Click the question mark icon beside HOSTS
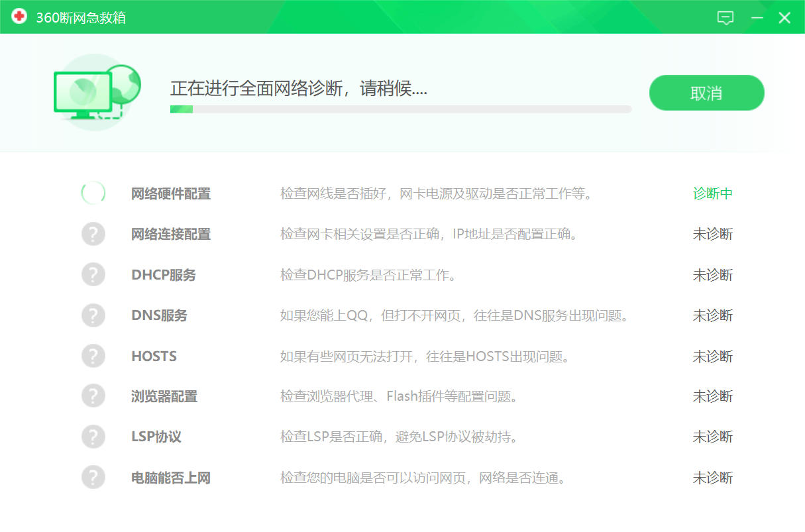This screenshot has width=805, height=532. 93,356
